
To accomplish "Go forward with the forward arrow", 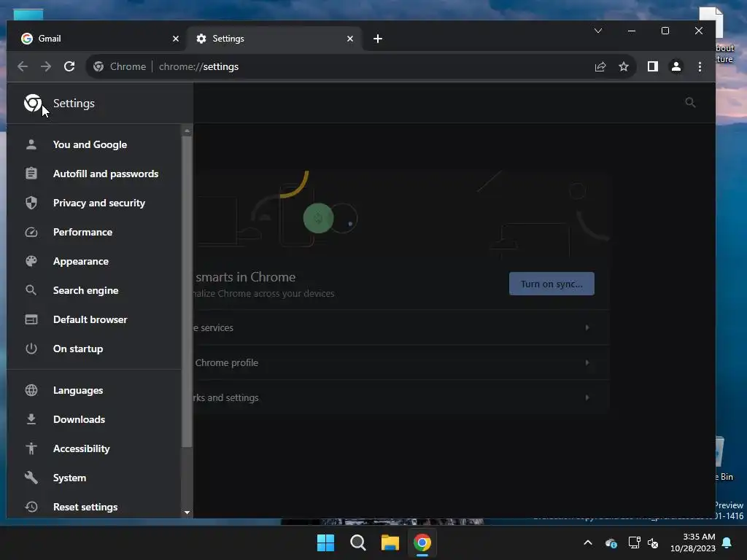I will coord(46,66).
